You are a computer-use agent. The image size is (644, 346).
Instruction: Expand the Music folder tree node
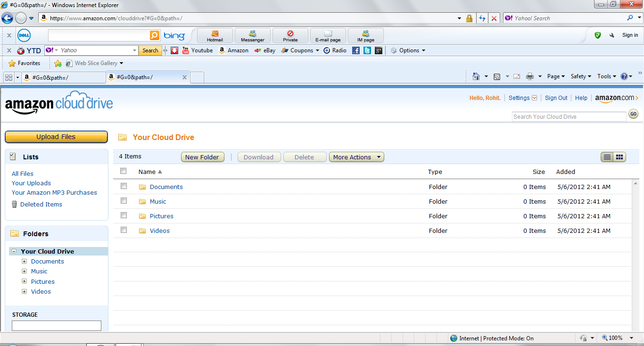pyautogui.click(x=24, y=271)
